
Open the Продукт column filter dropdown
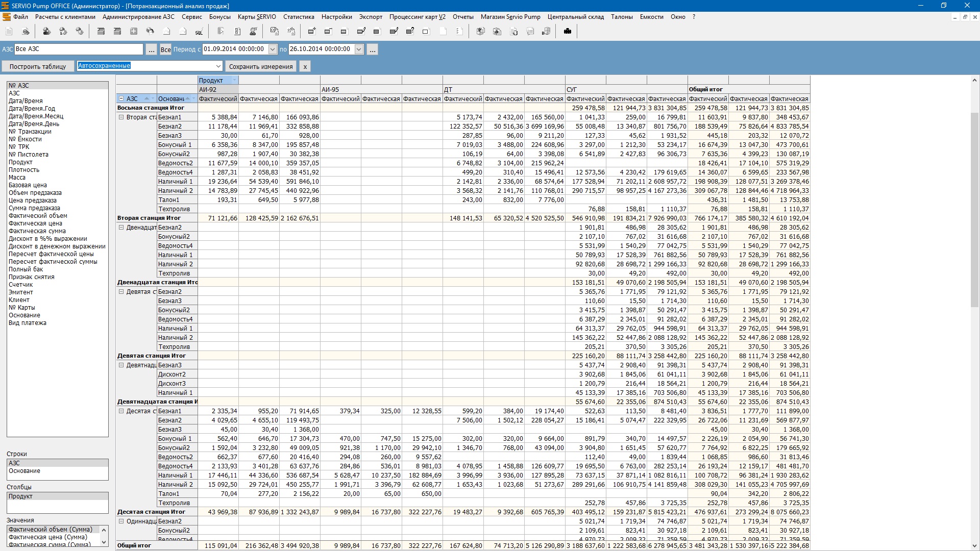pyautogui.click(x=234, y=81)
